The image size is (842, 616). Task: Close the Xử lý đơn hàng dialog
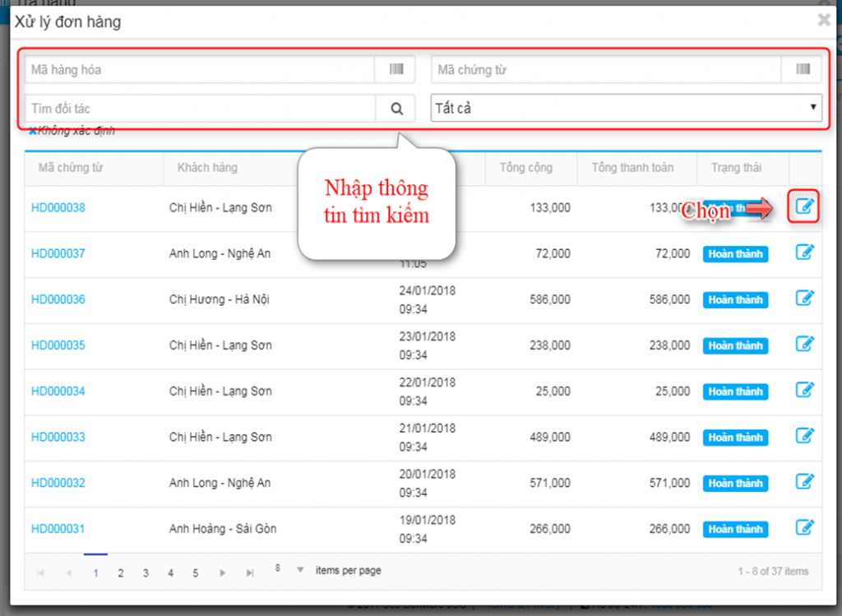pyautogui.click(x=824, y=20)
